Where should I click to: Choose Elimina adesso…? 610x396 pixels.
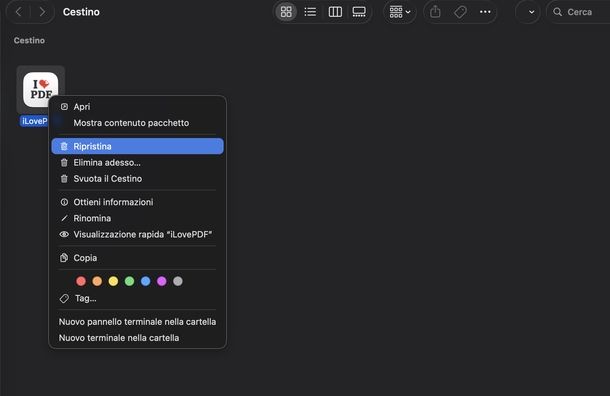tap(137, 163)
